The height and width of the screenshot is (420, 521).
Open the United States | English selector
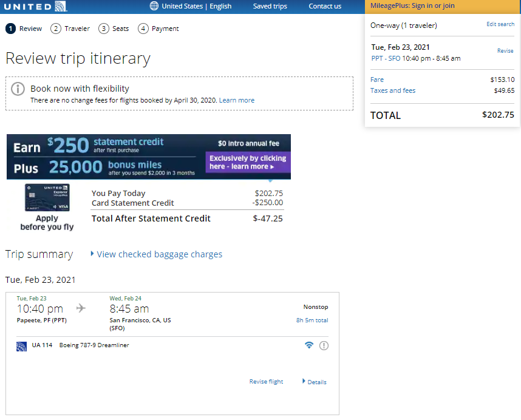196,6
